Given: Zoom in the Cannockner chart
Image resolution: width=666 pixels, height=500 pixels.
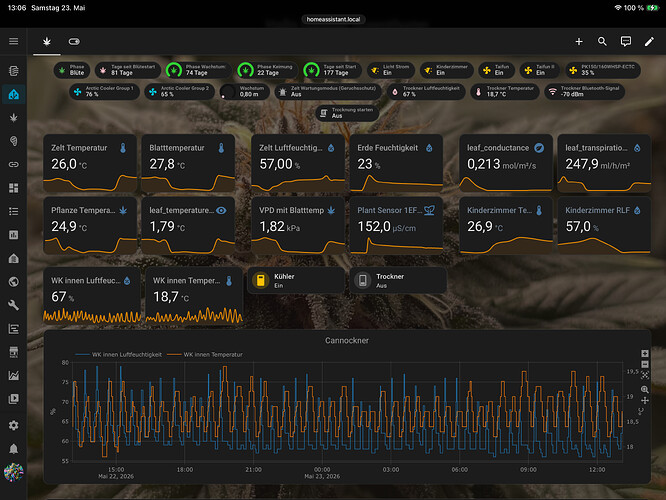Looking at the screenshot, I should click(x=645, y=353).
